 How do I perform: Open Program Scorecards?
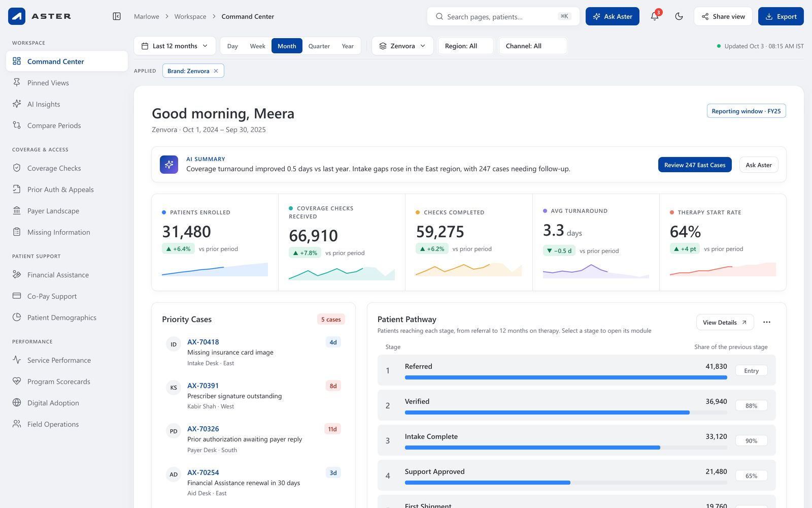(x=67, y=382)
